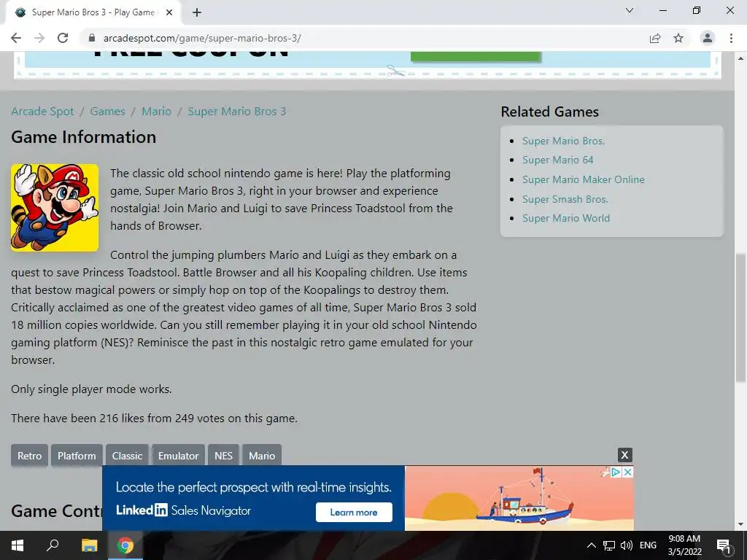
Task: Click the Chrome taskbar icon
Action: click(x=125, y=545)
